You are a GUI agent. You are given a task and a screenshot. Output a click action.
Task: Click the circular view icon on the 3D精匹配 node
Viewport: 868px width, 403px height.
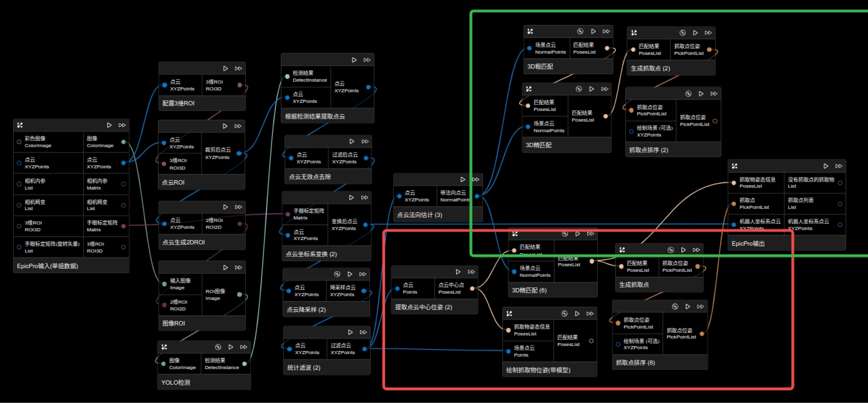(x=579, y=89)
